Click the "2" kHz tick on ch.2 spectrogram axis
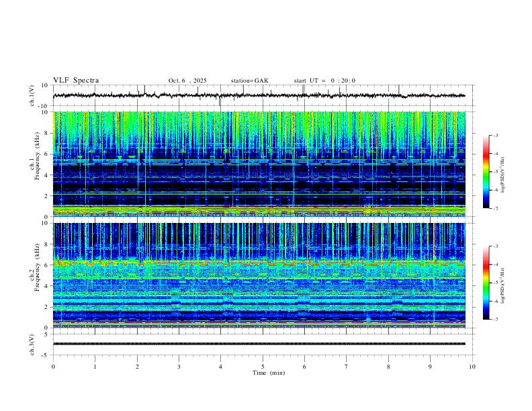Viewport: 532px width, 411px height. tap(46, 307)
